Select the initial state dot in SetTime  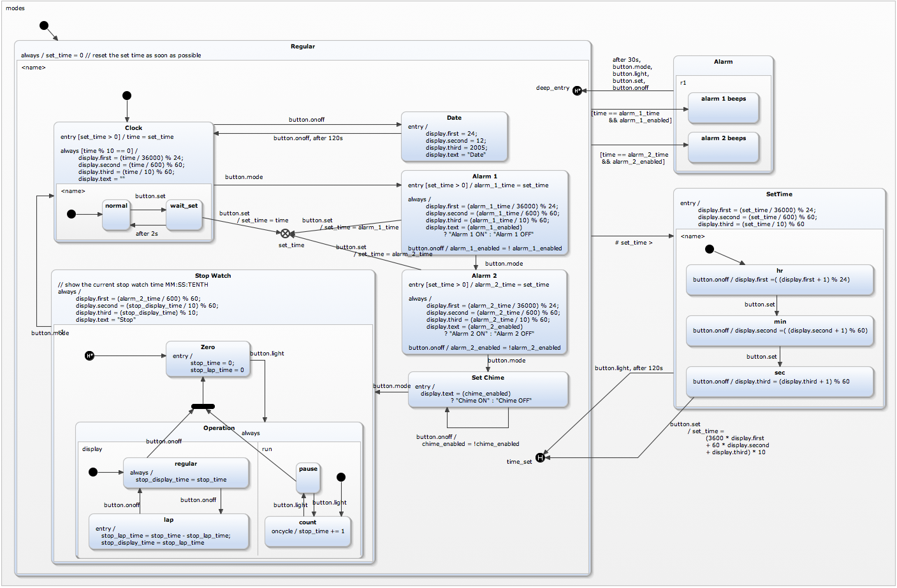click(x=709, y=249)
